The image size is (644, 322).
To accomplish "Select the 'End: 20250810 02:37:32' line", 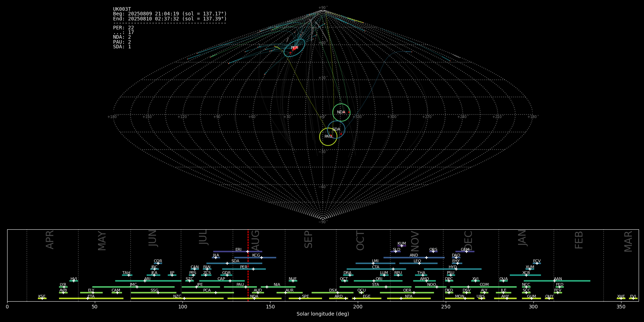I will (x=170, y=19).
